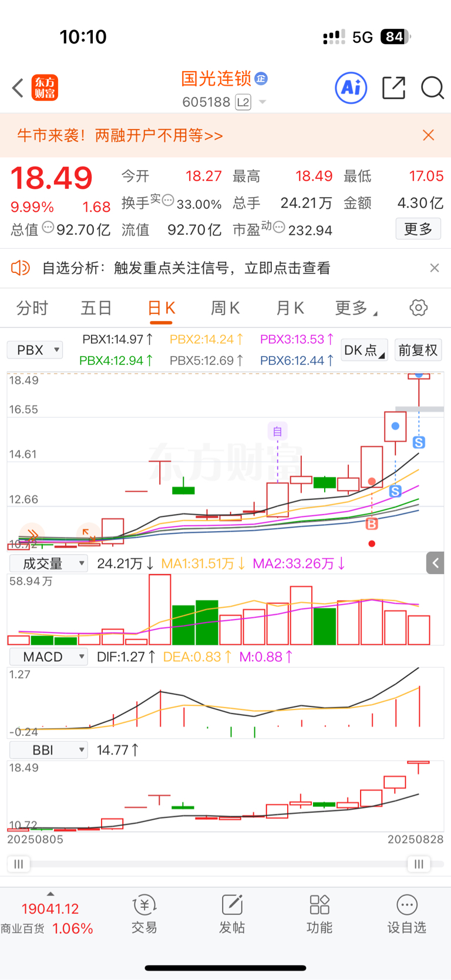Open the 成交量 indicator dropdown
Viewport: 451px width, 980px height.
pyautogui.click(x=49, y=564)
